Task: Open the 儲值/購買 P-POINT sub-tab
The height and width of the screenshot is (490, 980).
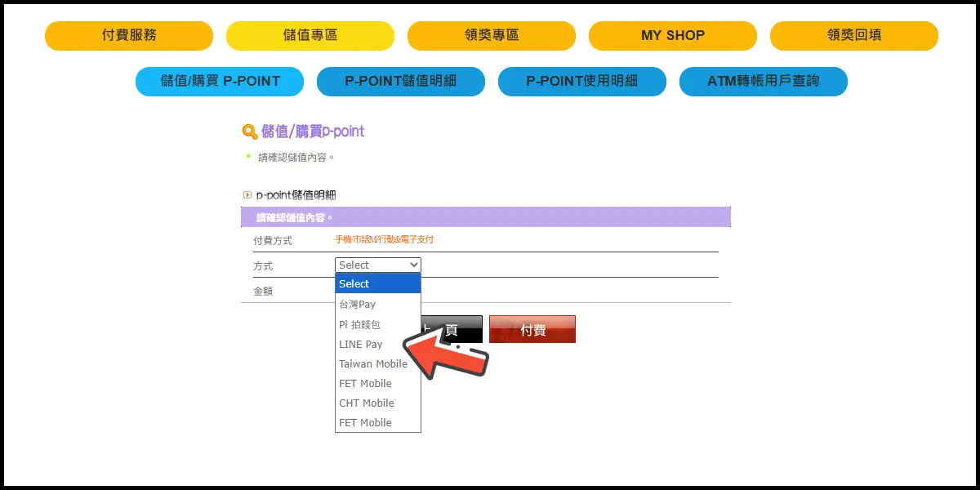Action: pos(220,82)
